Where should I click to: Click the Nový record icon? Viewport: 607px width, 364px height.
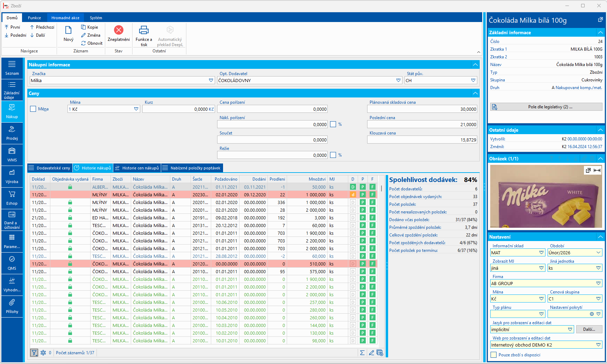point(69,30)
